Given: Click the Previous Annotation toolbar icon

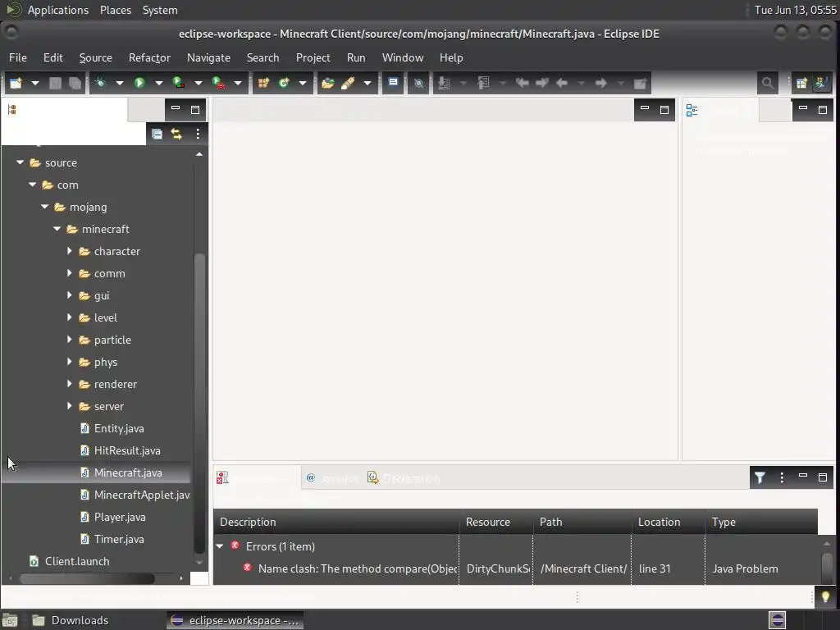Looking at the screenshot, I should (483, 83).
